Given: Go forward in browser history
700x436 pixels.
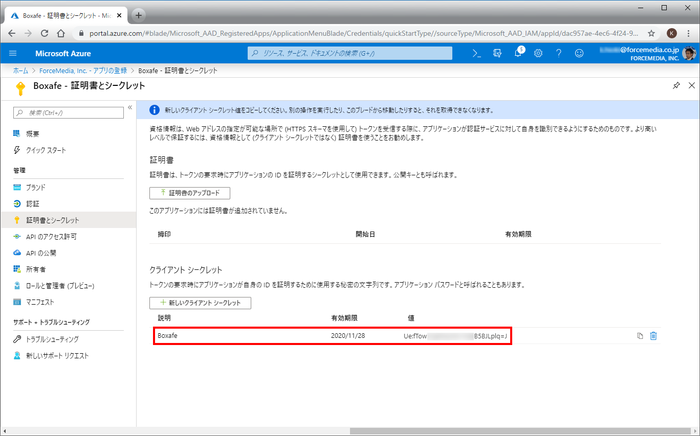Looking at the screenshot, I should 28,33.
